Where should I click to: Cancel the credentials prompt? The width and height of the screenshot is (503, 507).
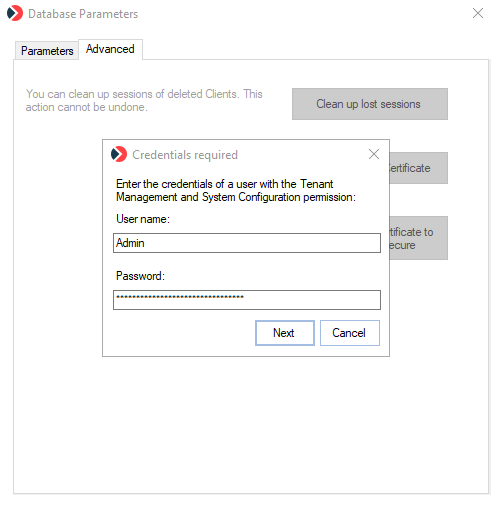point(350,333)
